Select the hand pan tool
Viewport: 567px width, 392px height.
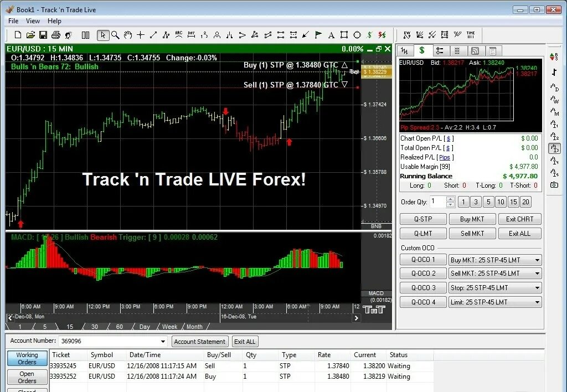(x=128, y=35)
